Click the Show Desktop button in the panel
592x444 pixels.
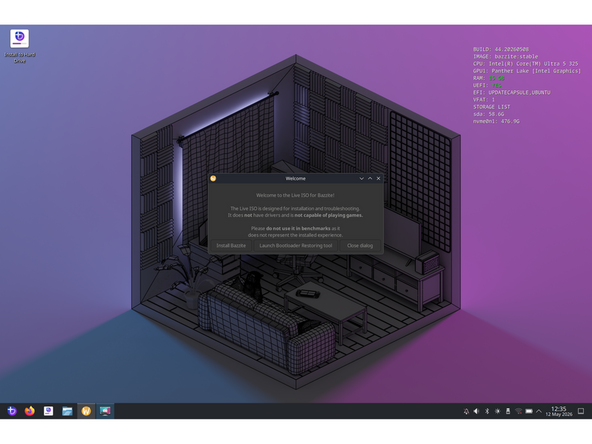click(581, 411)
